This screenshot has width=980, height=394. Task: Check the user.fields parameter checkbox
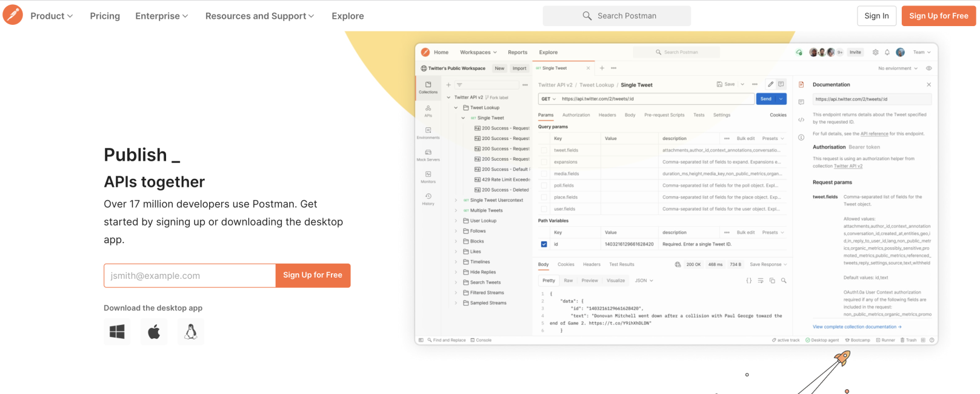coord(544,209)
